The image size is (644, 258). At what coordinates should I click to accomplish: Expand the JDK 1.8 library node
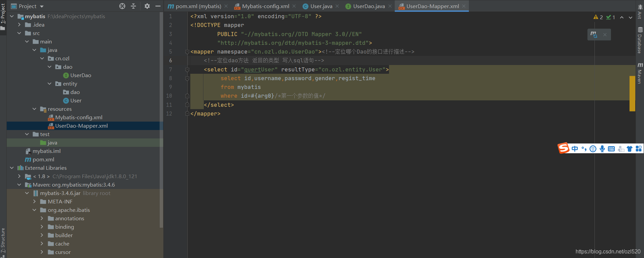(x=20, y=176)
